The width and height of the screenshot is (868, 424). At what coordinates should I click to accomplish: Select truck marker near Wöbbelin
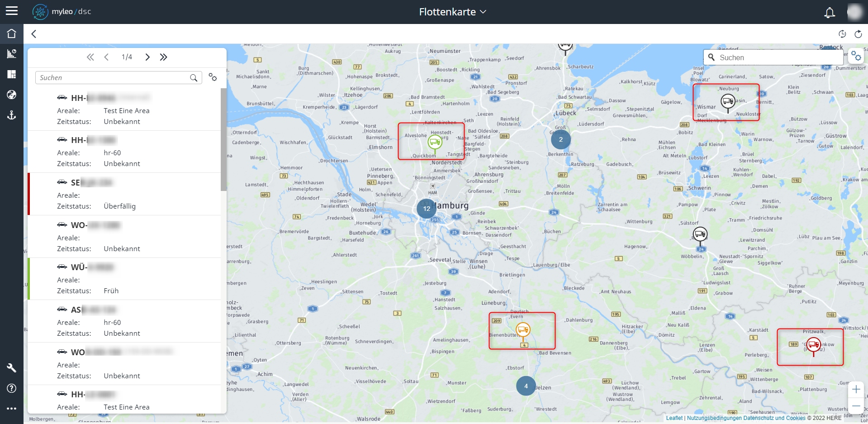click(x=700, y=235)
